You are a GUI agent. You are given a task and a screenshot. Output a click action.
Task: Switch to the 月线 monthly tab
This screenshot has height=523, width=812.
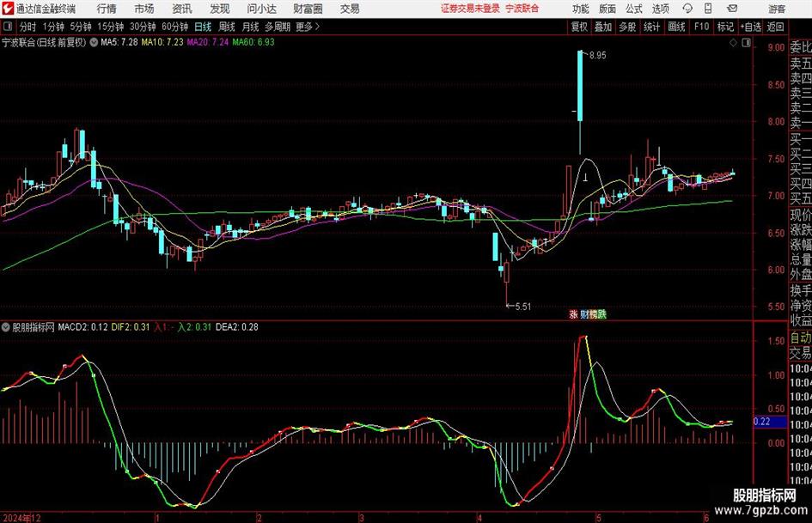coord(250,27)
